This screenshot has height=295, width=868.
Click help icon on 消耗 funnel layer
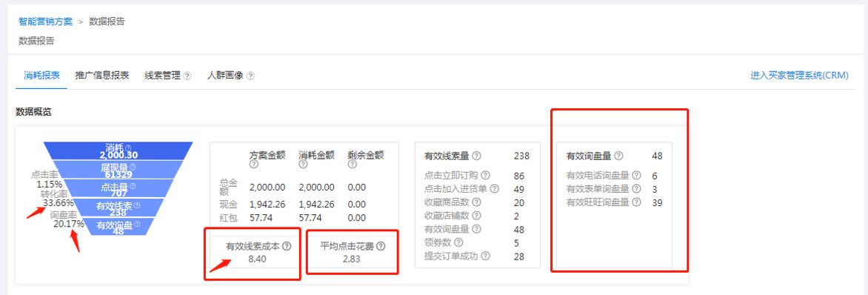pos(128,148)
